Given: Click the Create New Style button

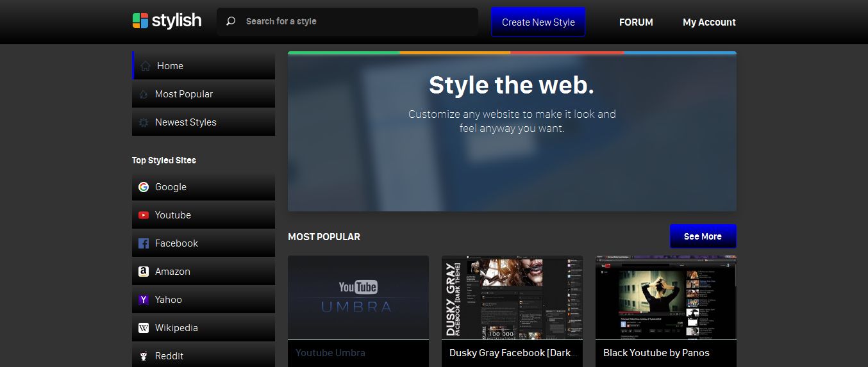Looking at the screenshot, I should (x=538, y=22).
